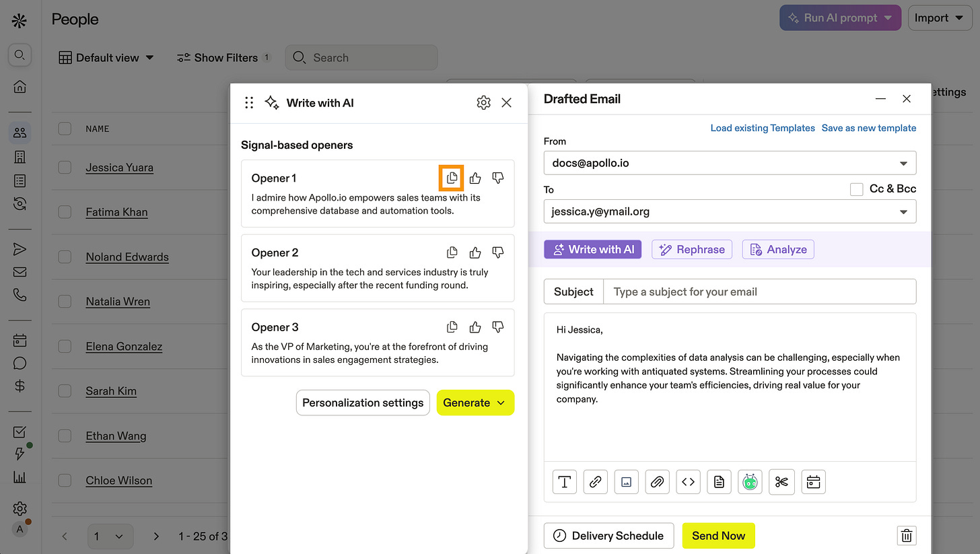
Task: Copy the Opener 1 text
Action: click(x=452, y=178)
